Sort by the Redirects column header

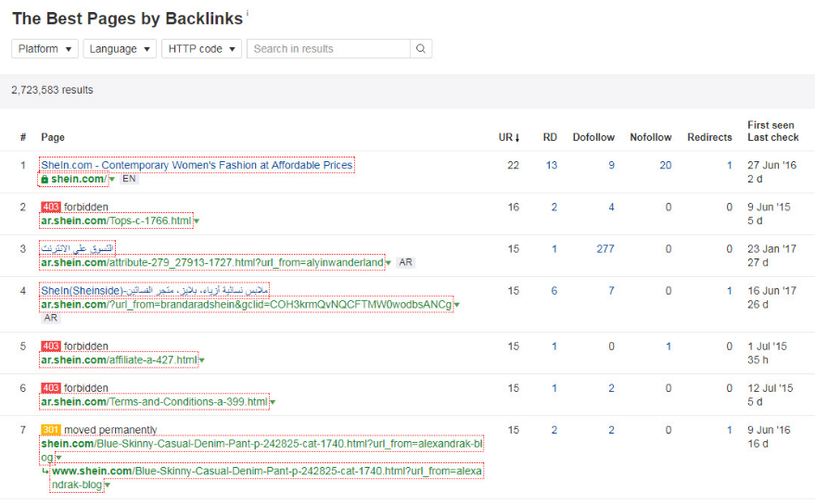[709, 137]
